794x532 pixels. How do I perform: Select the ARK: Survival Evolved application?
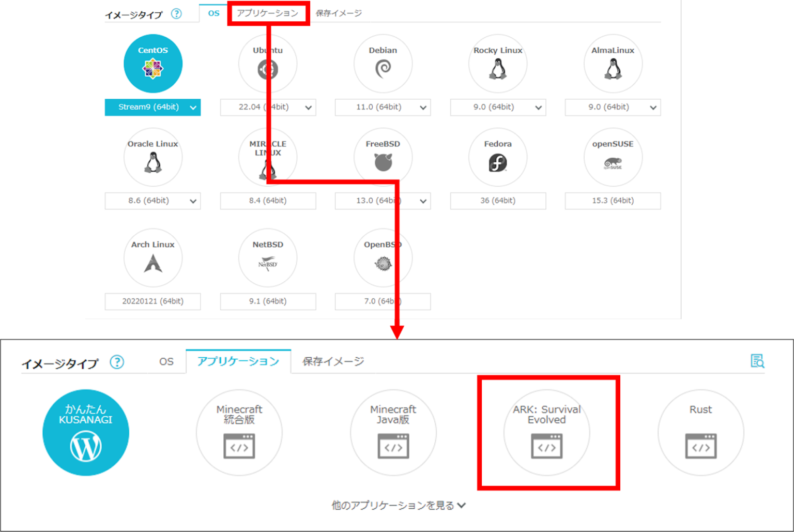tap(546, 433)
